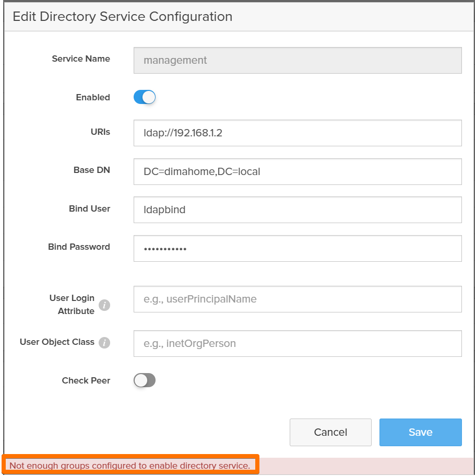Click the Edit Directory Service Configuration title
Image resolution: width=475 pixels, height=476 pixels.
click(122, 17)
